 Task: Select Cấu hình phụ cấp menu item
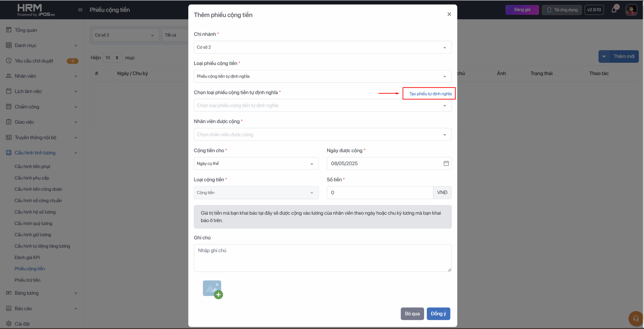click(32, 178)
